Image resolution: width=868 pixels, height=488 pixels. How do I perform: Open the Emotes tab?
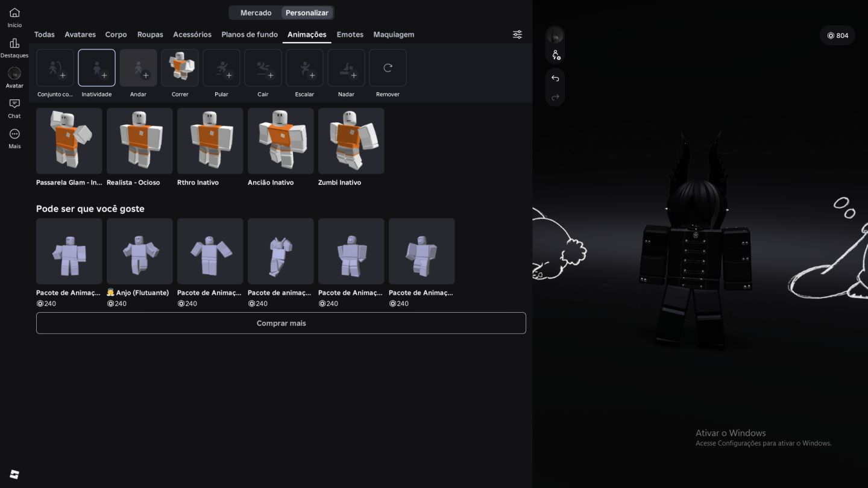350,34
